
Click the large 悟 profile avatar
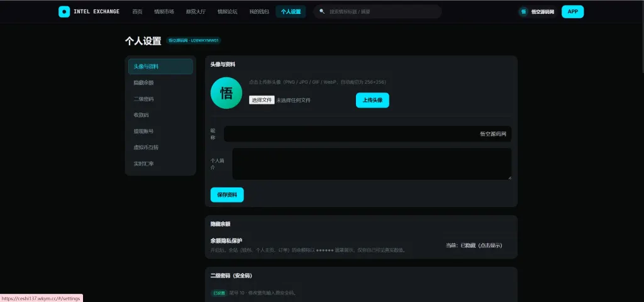226,93
